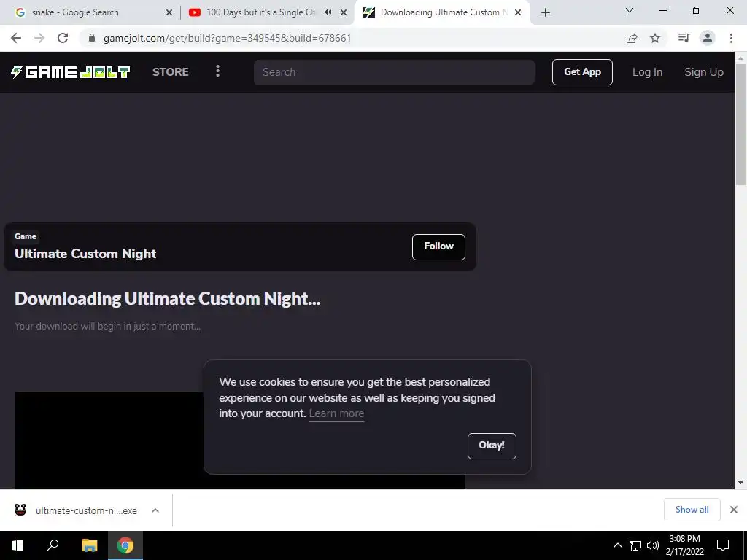Click the scrollbar up arrow
Image resolution: width=747 pixels, height=560 pixels.
(x=740, y=58)
